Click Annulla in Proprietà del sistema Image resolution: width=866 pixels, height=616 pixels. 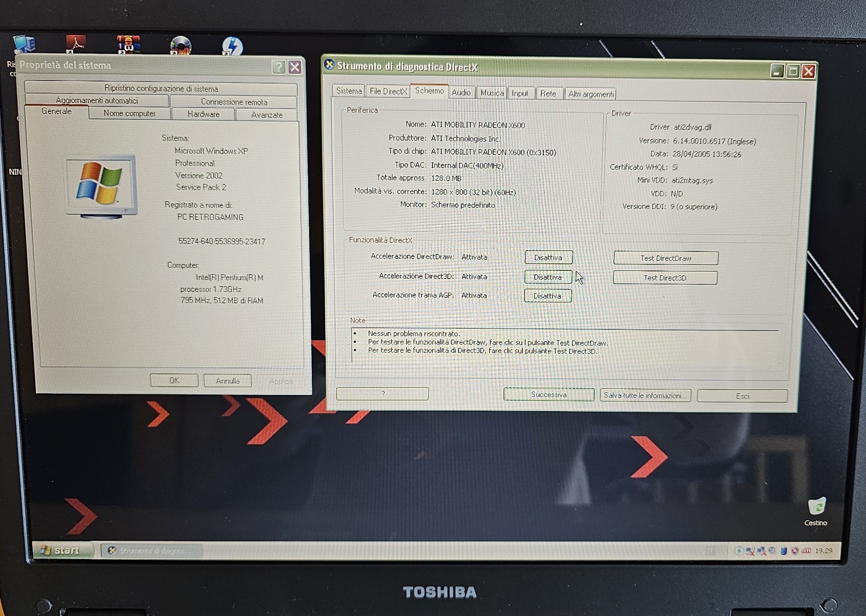(x=227, y=381)
